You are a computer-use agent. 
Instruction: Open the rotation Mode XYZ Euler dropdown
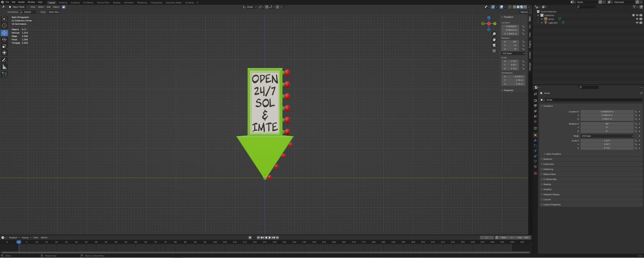[607, 136]
